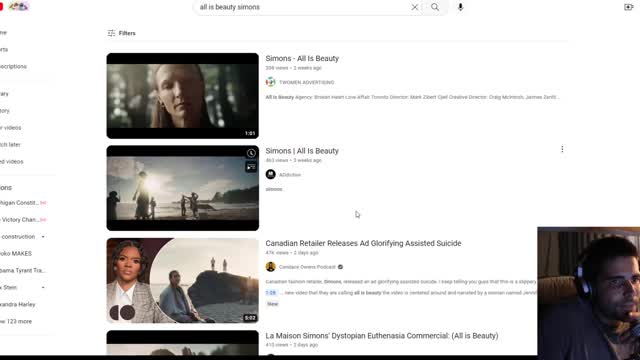Open the MAKES subscription channel

coord(16,253)
